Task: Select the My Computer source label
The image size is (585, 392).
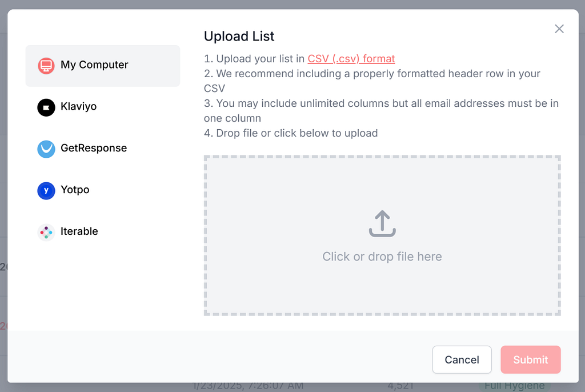Action: (94, 65)
